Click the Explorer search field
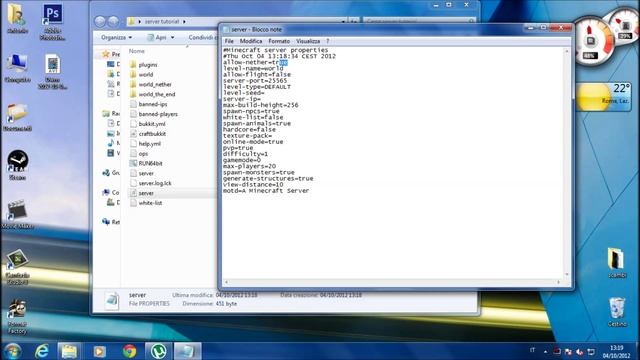640x360 pixels. coord(419,20)
